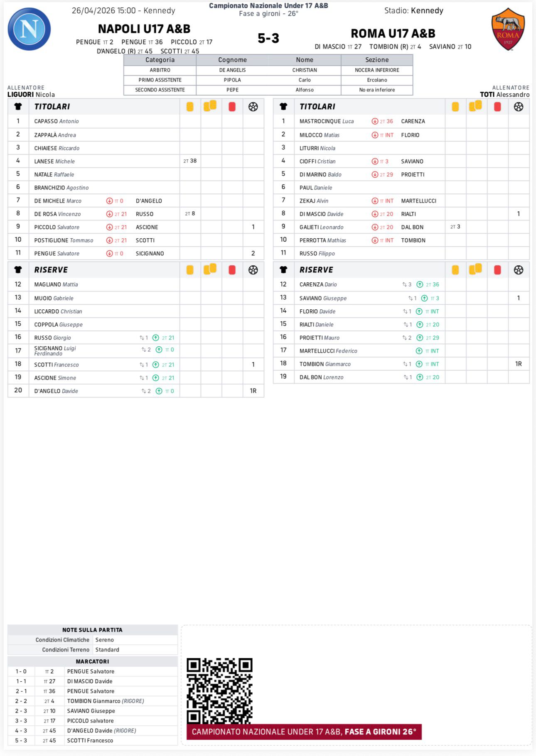Click the red Campionato Nazionale Under 17 banner
Screen dimensions: 536x756
304,732
